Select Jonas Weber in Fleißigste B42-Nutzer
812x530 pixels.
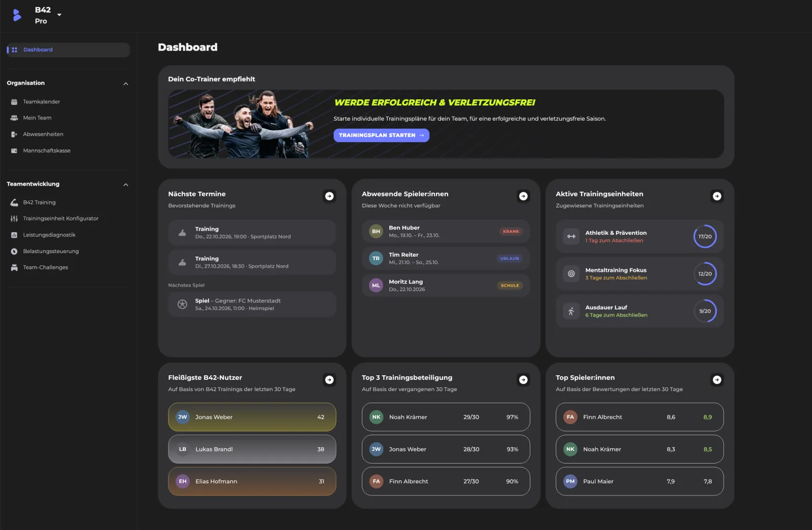252,417
